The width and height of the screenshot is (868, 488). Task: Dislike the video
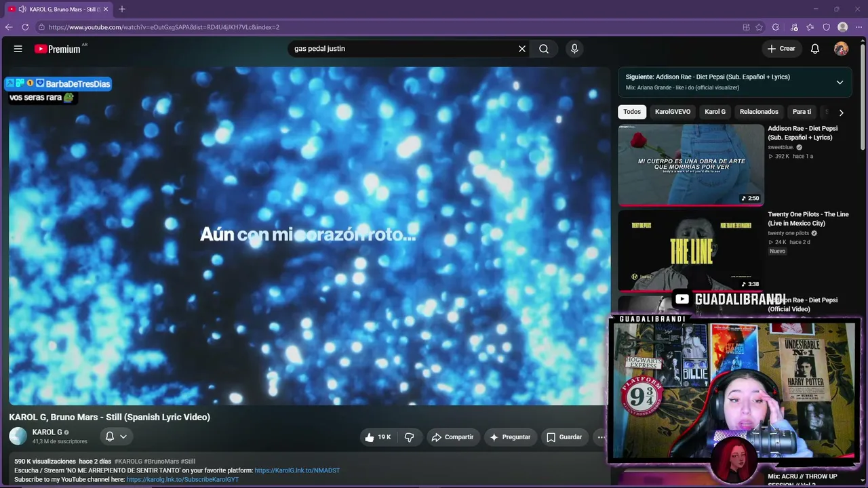(x=410, y=437)
